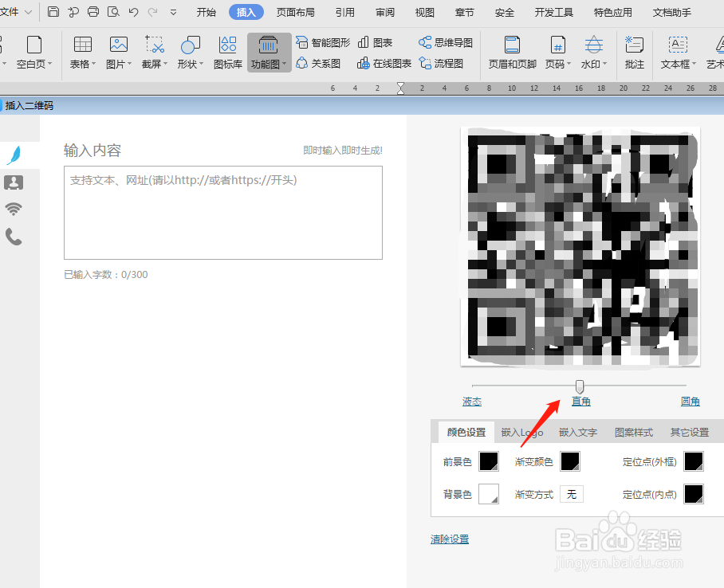
Task: Select the phone number QR code icon
Action: [14, 237]
